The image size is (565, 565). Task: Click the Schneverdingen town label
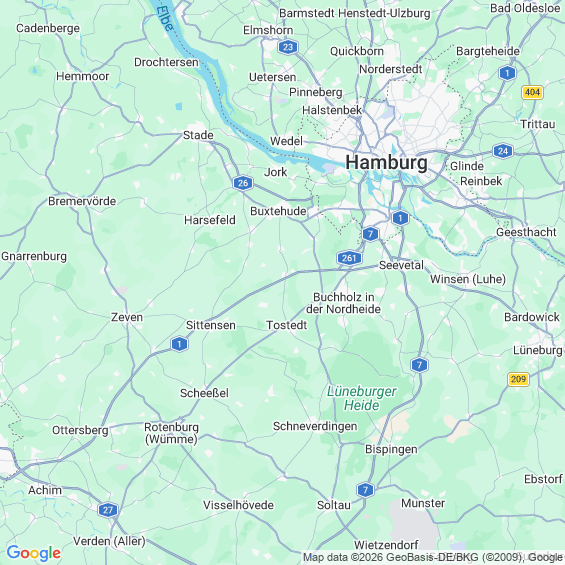click(315, 426)
